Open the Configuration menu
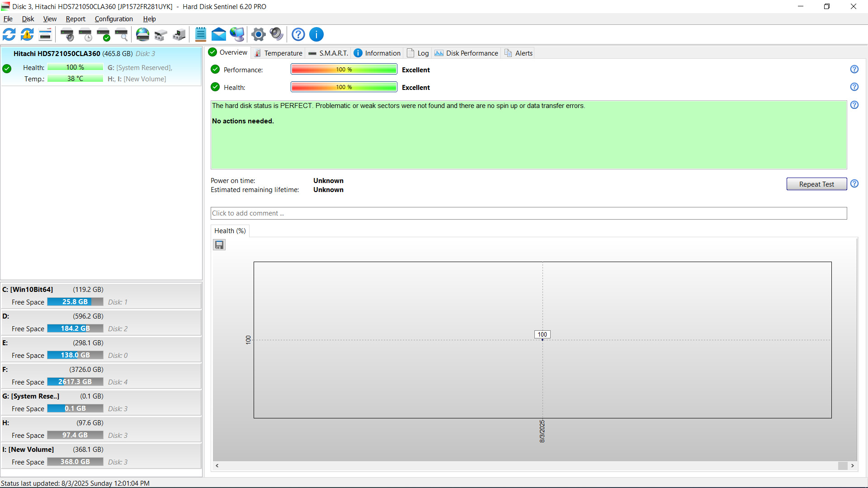This screenshot has width=868, height=488. click(x=114, y=19)
